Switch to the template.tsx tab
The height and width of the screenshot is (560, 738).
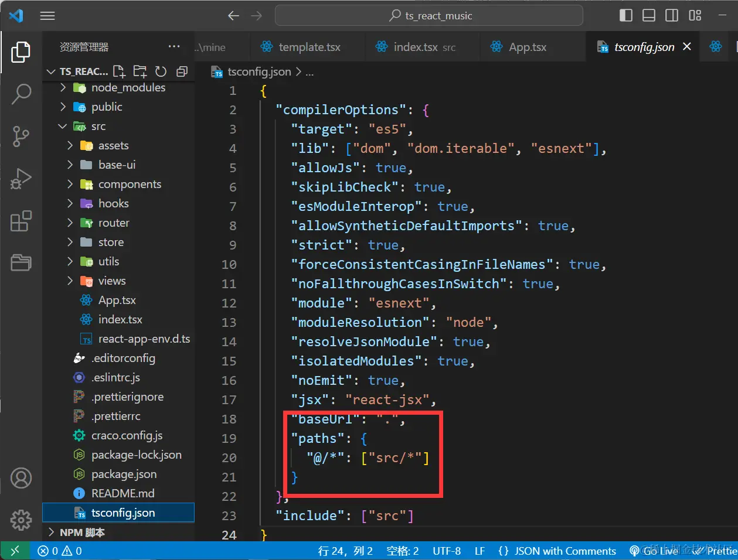[308, 47]
